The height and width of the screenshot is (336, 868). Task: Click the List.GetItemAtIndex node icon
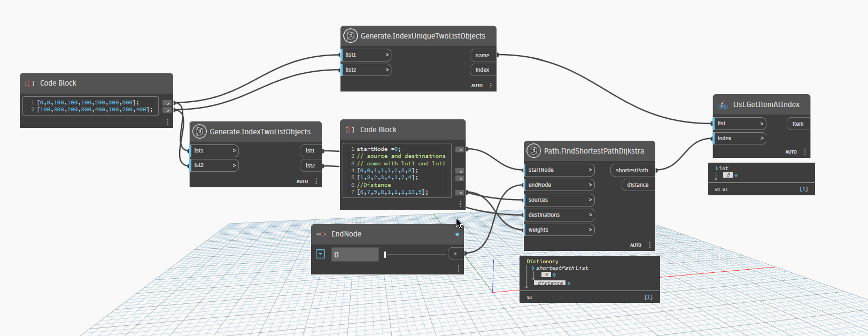pos(723,105)
